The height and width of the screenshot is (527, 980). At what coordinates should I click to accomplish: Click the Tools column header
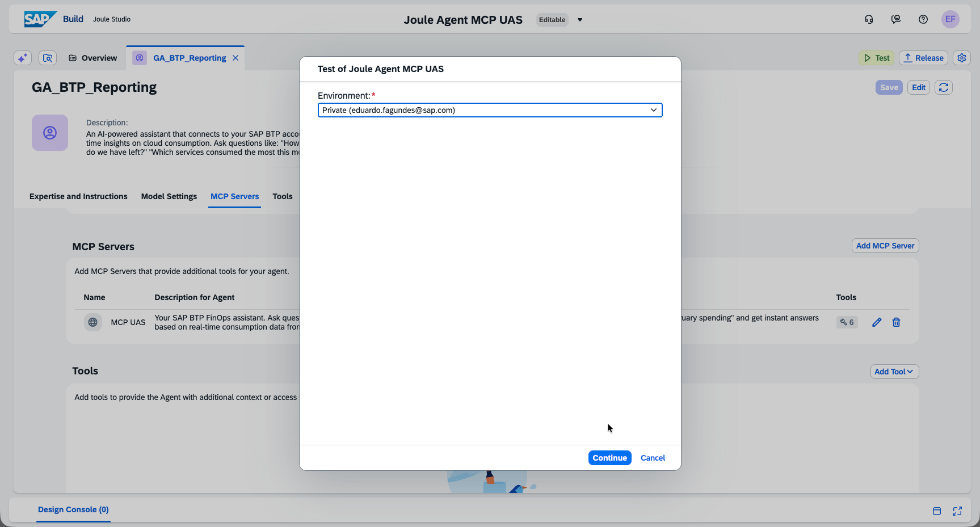point(846,297)
